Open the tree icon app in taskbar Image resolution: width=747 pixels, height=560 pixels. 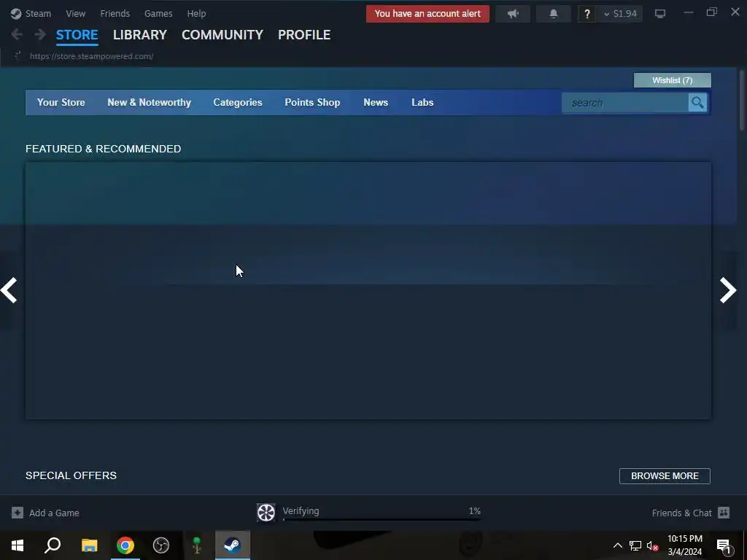(x=197, y=545)
